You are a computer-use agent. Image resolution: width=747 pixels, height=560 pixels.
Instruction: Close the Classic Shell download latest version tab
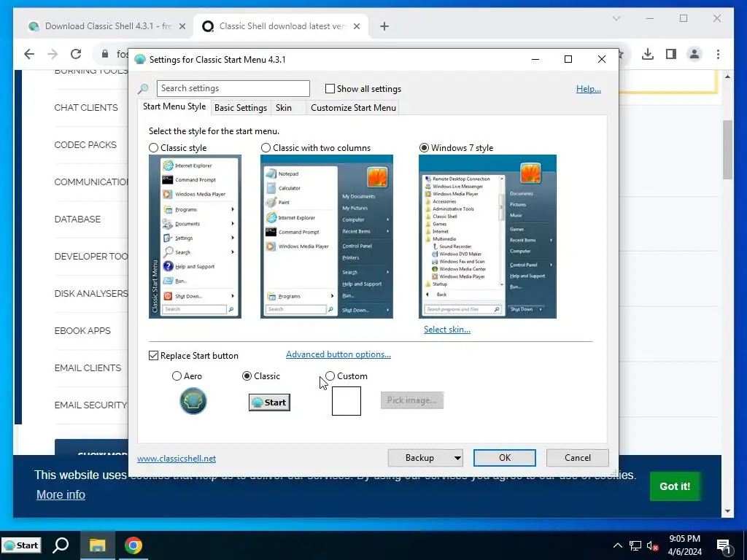coord(356,26)
